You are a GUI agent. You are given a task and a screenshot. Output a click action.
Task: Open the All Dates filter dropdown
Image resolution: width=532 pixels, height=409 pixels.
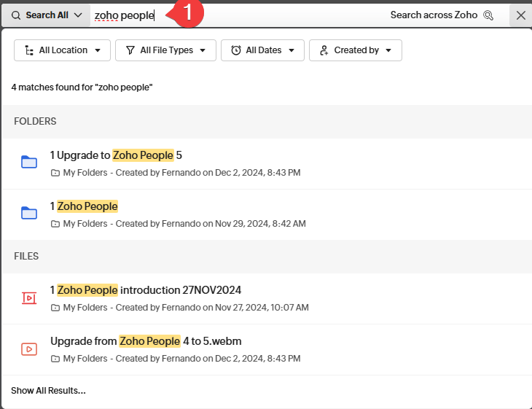[262, 50]
